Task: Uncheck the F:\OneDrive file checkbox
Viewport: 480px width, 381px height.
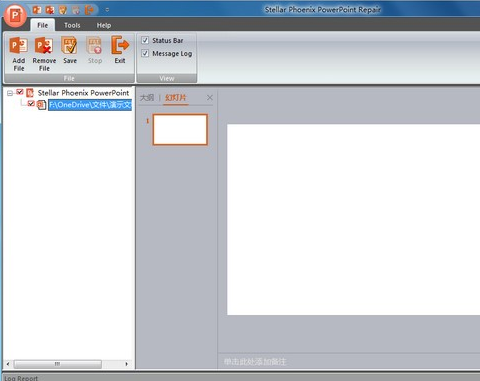Action: (x=31, y=103)
